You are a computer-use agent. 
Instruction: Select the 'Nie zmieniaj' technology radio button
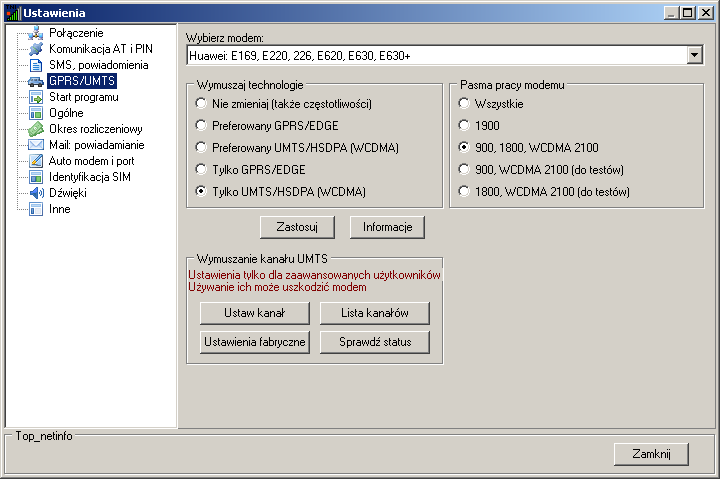click(201, 104)
